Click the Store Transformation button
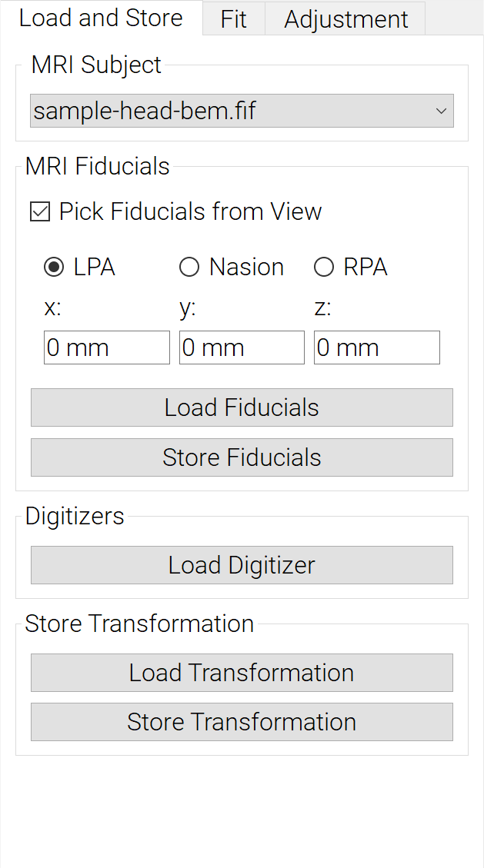Screen dimensions: 484x868 242,722
